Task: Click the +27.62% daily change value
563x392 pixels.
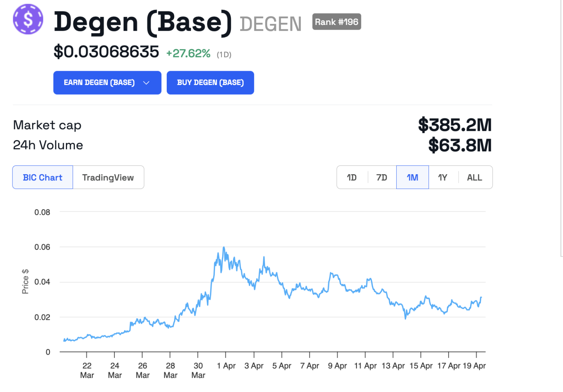Action: [188, 54]
